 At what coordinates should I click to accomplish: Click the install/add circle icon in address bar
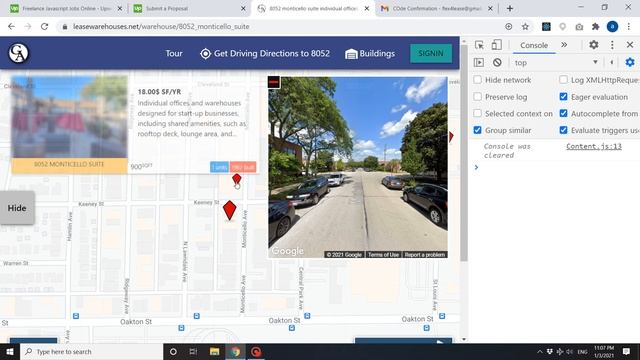pos(509,27)
